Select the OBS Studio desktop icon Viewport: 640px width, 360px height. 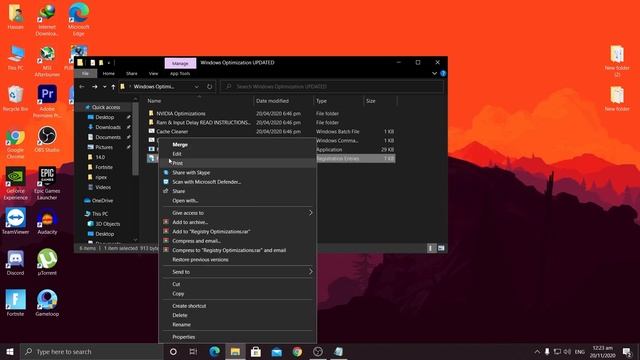click(47, 139)
